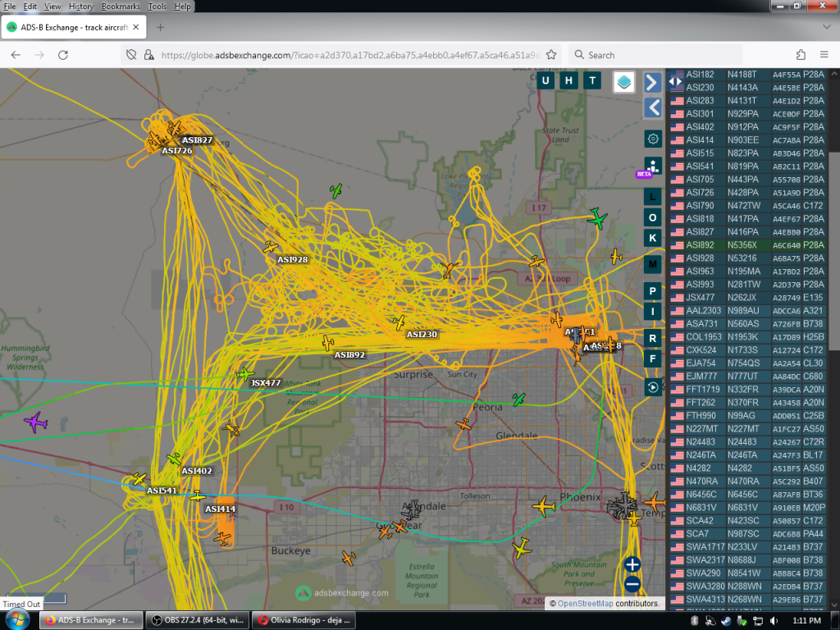Bookmark this page with star icon
Image resolution: width=840 pixels, height=630 pixels.
click(551, 55)
